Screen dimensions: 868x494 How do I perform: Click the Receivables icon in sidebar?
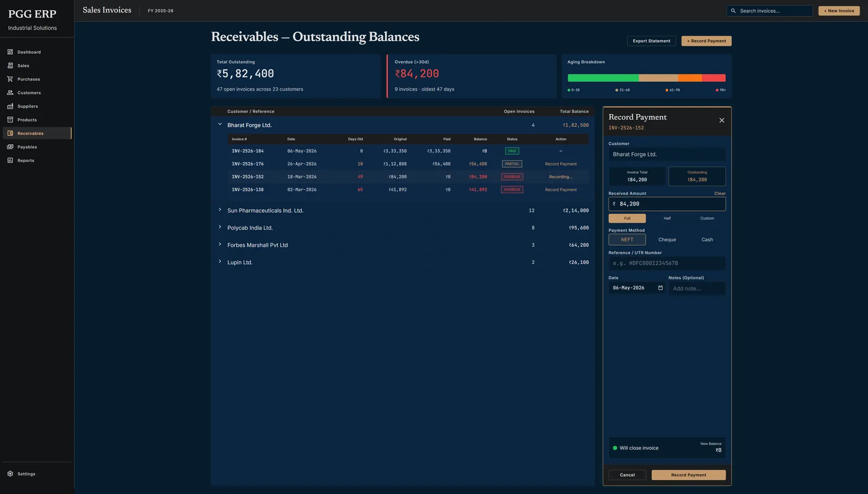coord(10,133)
